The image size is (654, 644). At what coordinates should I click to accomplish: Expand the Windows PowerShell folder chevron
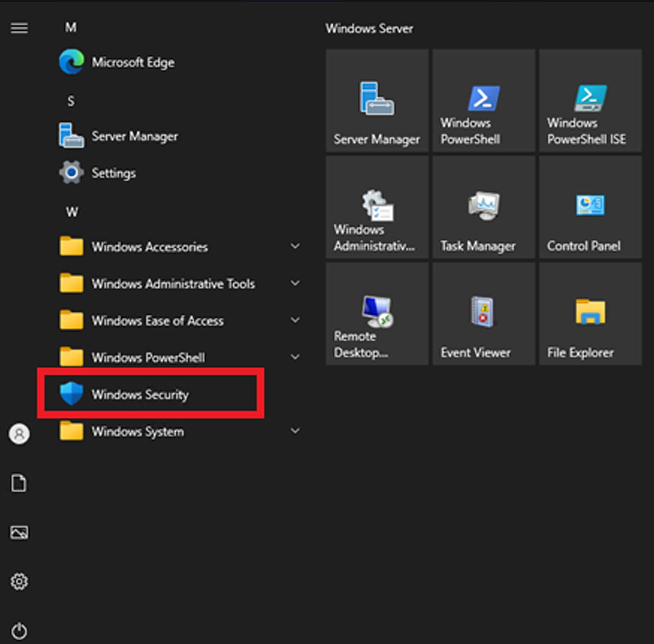295,357
